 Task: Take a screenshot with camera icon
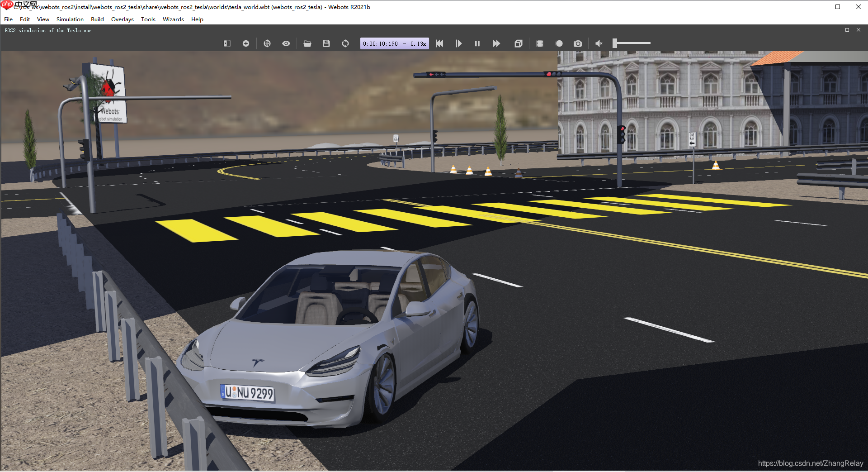(578, 43)
